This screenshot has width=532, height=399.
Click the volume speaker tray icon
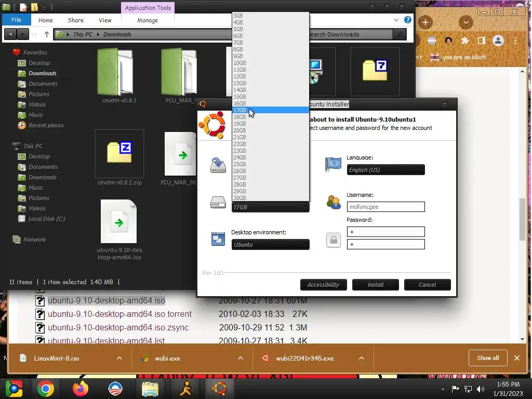[x=481, y=389]
